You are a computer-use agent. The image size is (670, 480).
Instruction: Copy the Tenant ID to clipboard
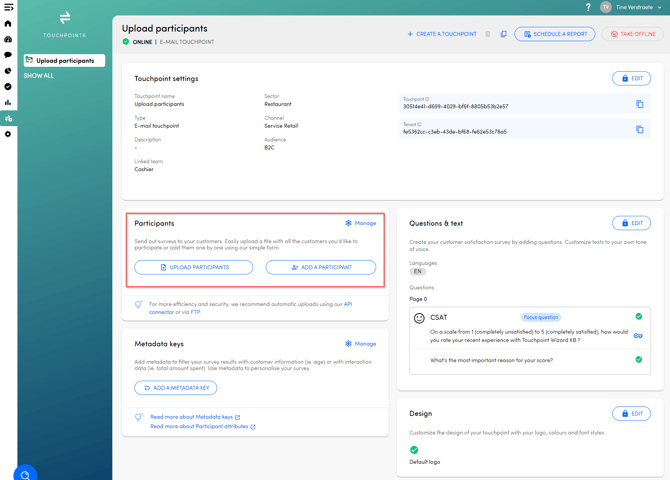[639, 129]
